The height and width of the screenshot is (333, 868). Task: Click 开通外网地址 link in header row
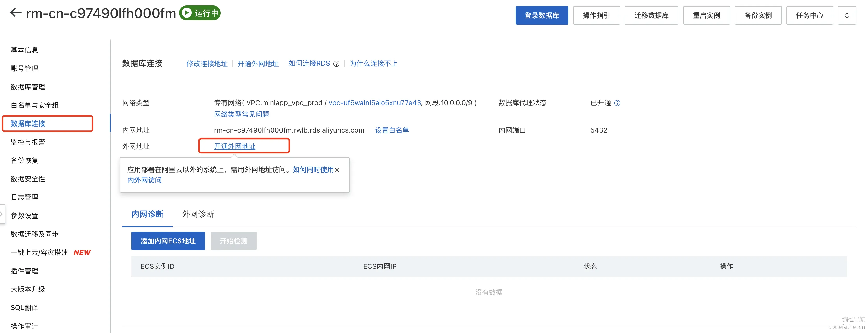(258, 64)
